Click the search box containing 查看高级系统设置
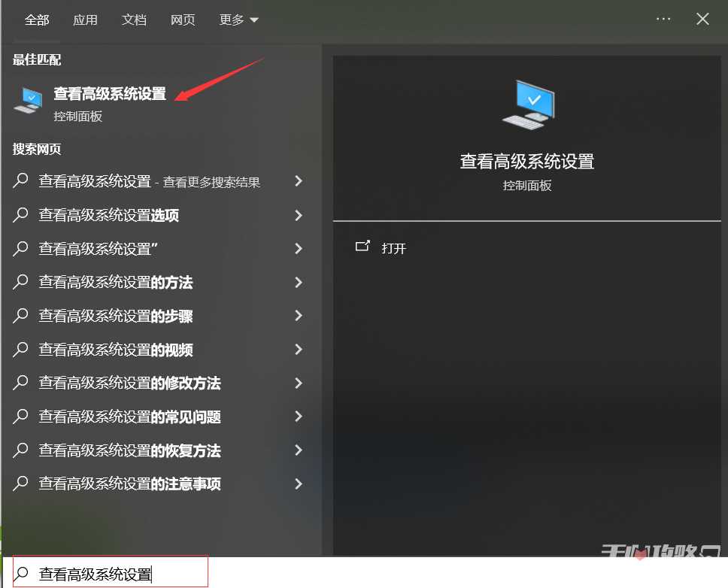The height and width of the screenshot is (588, 728). click(x=111, y=571)
